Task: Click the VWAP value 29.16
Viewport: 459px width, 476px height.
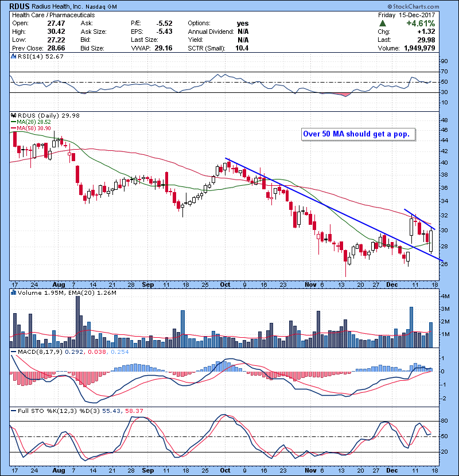Action: [164, 48]
